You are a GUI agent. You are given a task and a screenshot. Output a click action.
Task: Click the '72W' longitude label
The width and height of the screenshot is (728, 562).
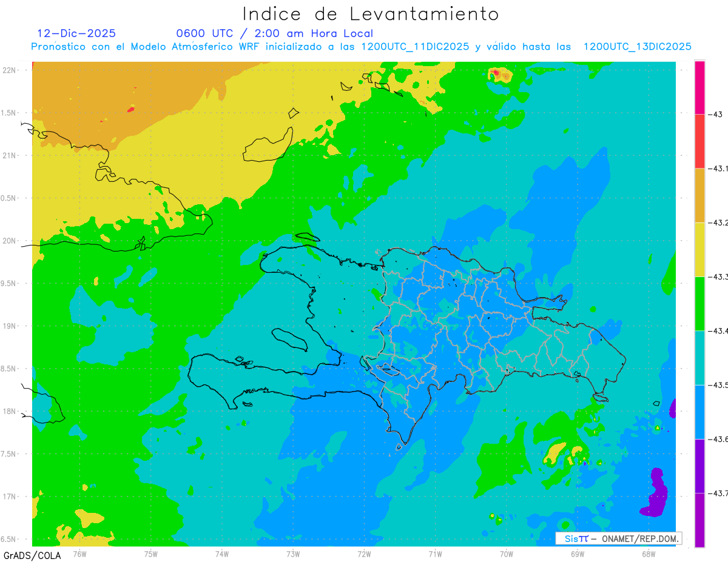point(364,554)
